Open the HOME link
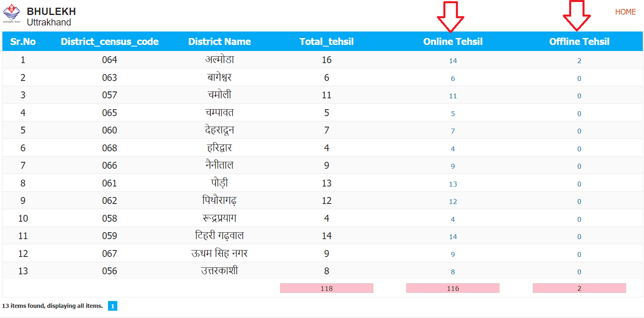The image size is (644, 318). click(625, 12)
